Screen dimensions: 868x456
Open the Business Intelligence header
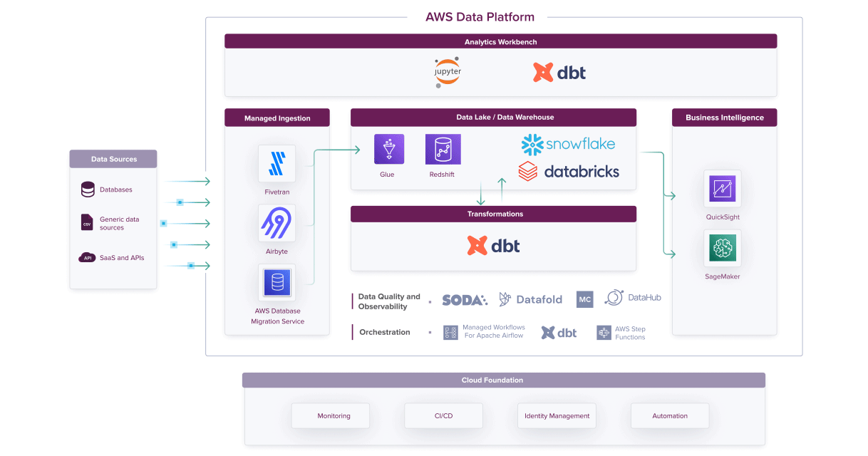[x=724, y=118]
